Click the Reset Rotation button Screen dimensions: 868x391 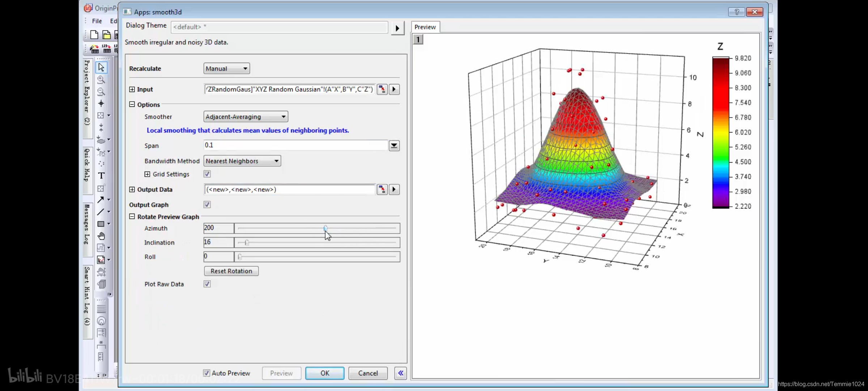[231, 271]
